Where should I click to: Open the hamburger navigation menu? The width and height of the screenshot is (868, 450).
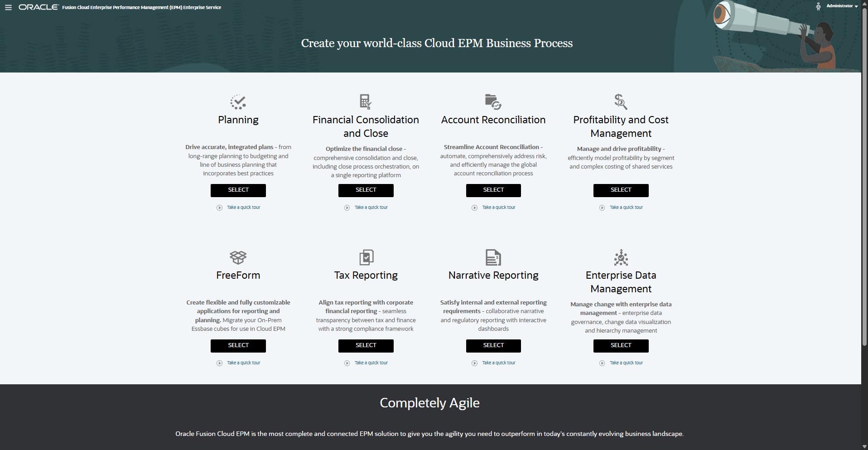pyautogui.click(x=8, y=7)
